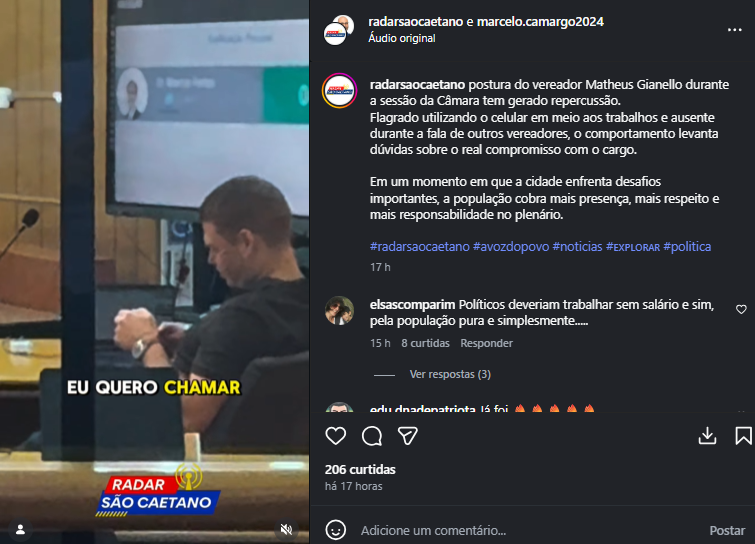Visit marcelo.camargo2024 profile in header
This screenshot has height=544, width=755.
(x=540, y=22)
